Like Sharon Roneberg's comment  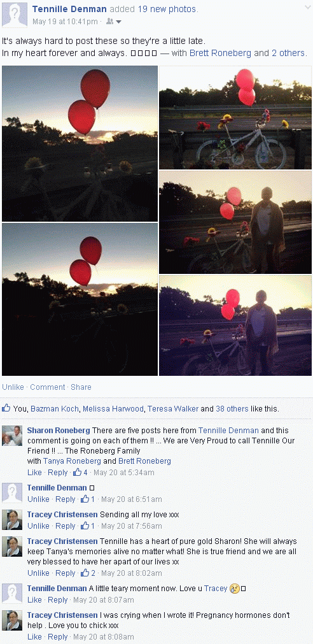point(35,472)
